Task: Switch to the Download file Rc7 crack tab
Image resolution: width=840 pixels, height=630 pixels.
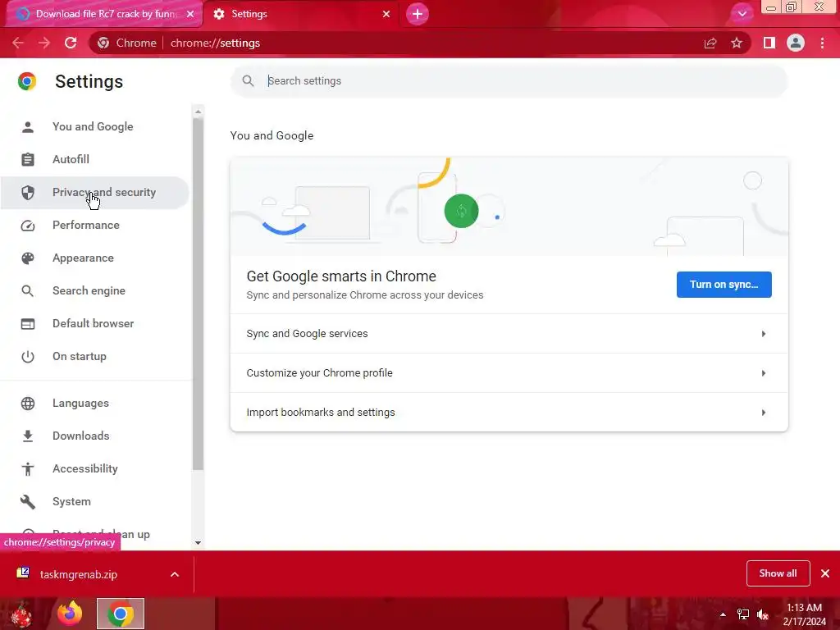Action: (104, 14)
